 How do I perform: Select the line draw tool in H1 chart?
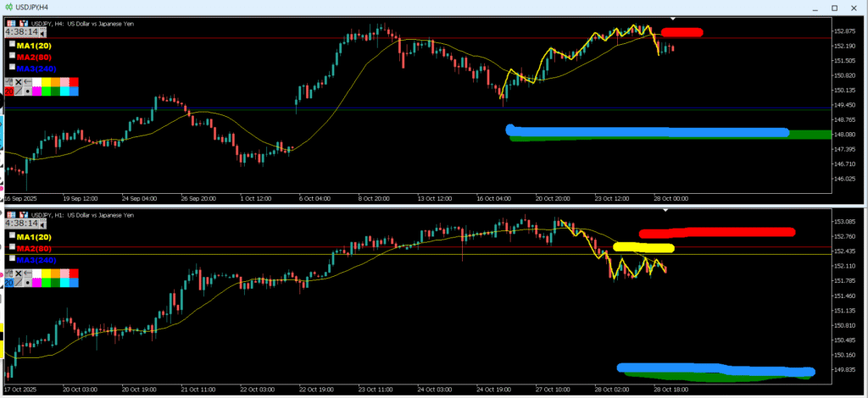tap(19, 283)
